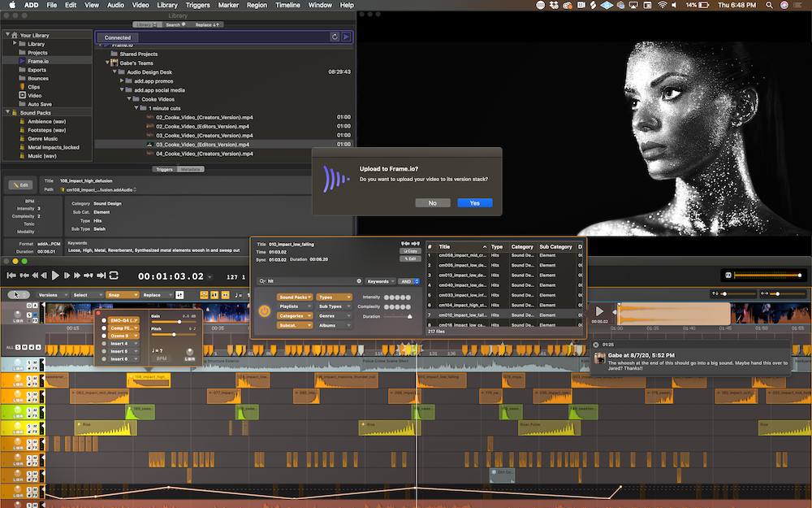Click the refresh icon in the Connected panel
812x508 pixels.
click(x=334, y=37)
